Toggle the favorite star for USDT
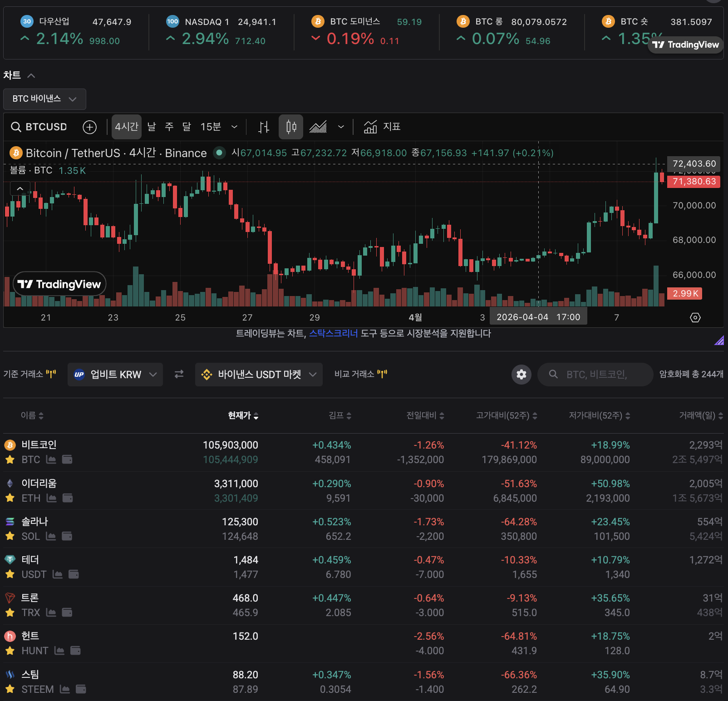 point(10,574)
